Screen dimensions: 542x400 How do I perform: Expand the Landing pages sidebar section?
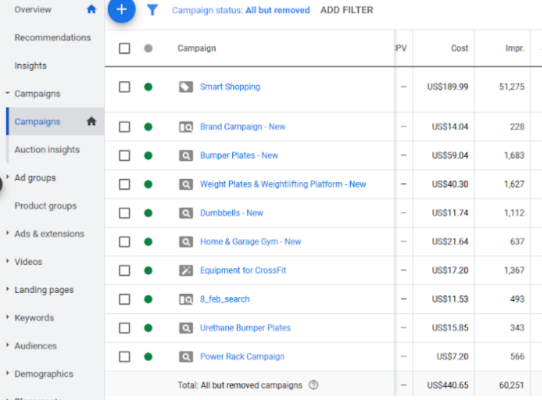coord(7,289)
